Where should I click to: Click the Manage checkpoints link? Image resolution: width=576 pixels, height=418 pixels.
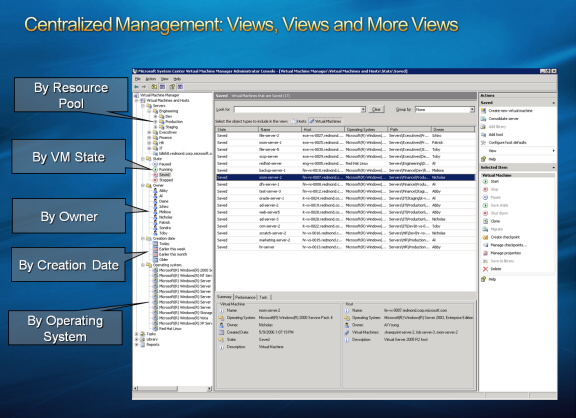coord(508,245)
